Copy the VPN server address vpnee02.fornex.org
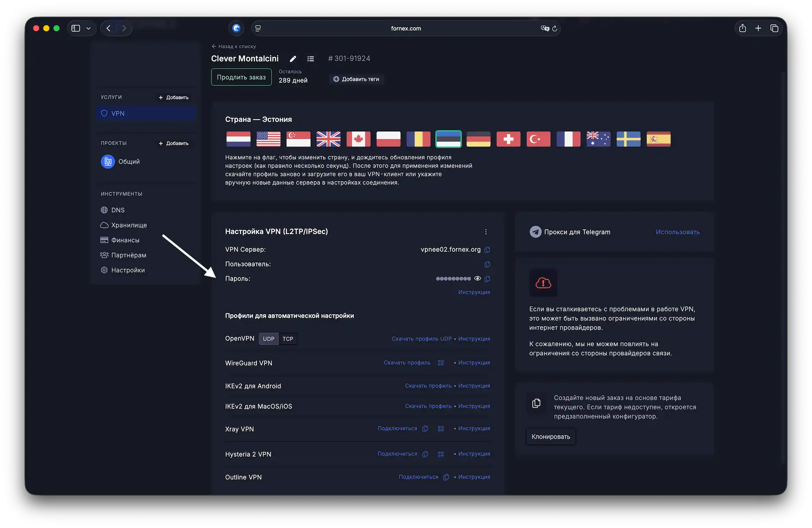The height and width of the screenshot is (528, 812). point(488,250)
